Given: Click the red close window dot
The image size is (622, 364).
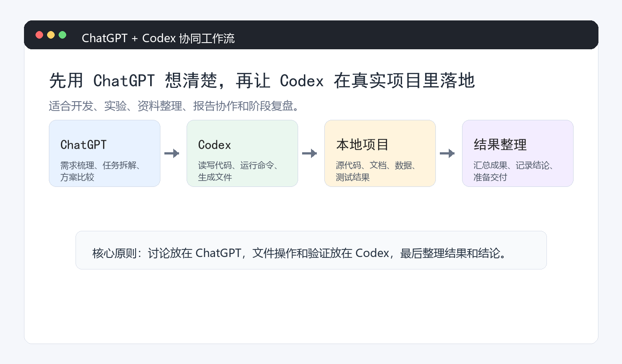Looking at the screenshot, I should coord(39,35).
